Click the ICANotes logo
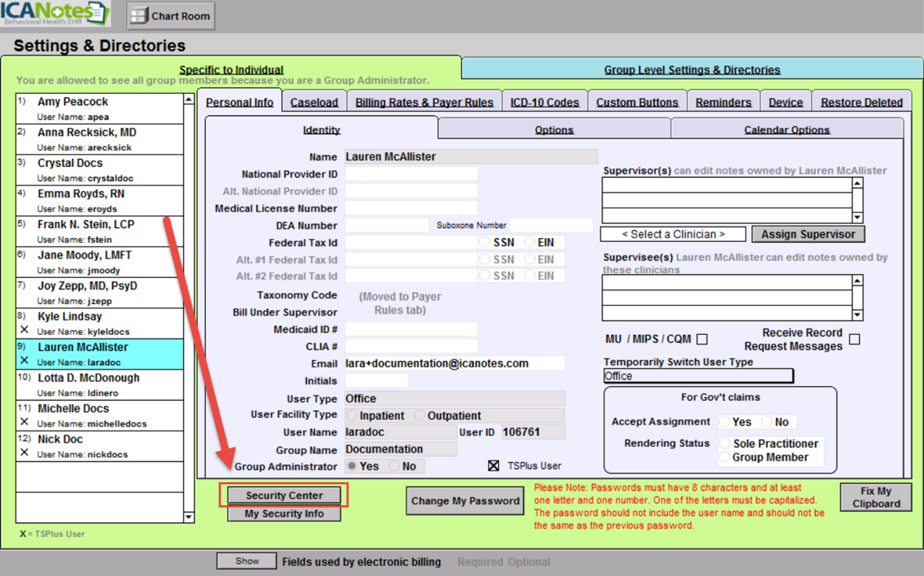Image resolution: width=924 pixels, height=576 pixels. pos(55,14)
